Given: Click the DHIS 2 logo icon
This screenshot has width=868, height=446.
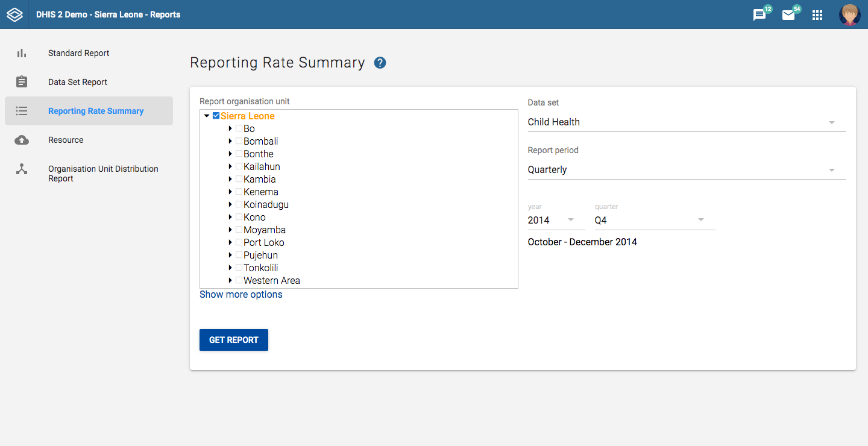Looking at the screenshot, I should click(x=14, y=14).
